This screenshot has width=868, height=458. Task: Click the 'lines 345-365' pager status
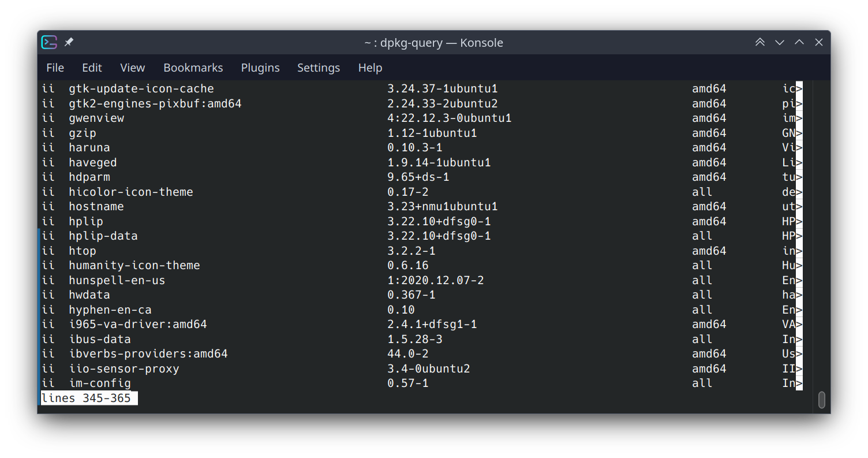coord(86,398)
